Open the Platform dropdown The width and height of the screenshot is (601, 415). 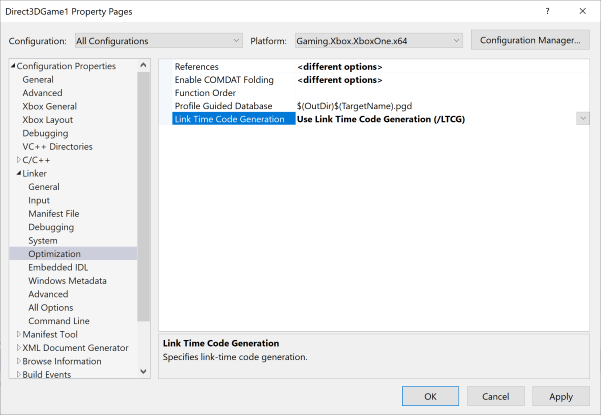pos(379,41)
